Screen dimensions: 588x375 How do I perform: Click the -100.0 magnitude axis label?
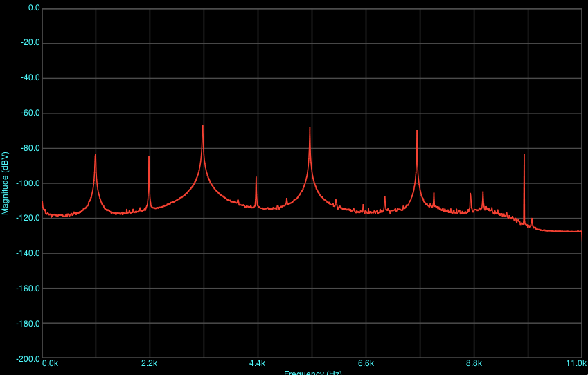pyautogui.click(x=28, y=183)
